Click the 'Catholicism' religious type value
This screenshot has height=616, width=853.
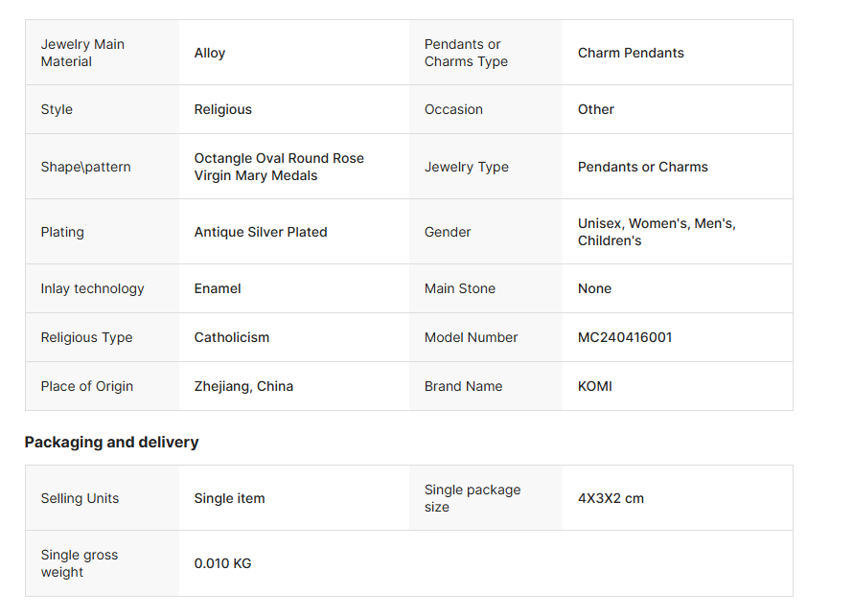(232, 337)
